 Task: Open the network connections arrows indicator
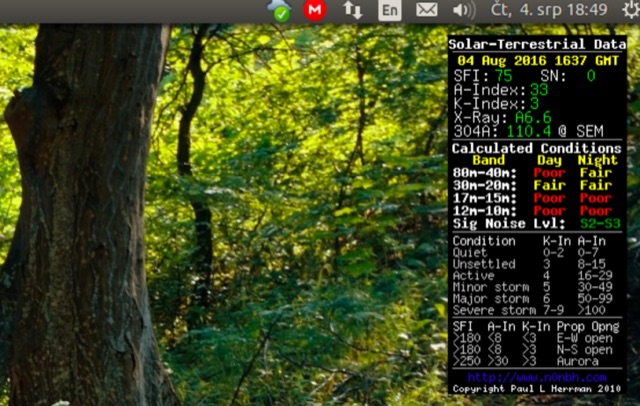coord(353,10)
